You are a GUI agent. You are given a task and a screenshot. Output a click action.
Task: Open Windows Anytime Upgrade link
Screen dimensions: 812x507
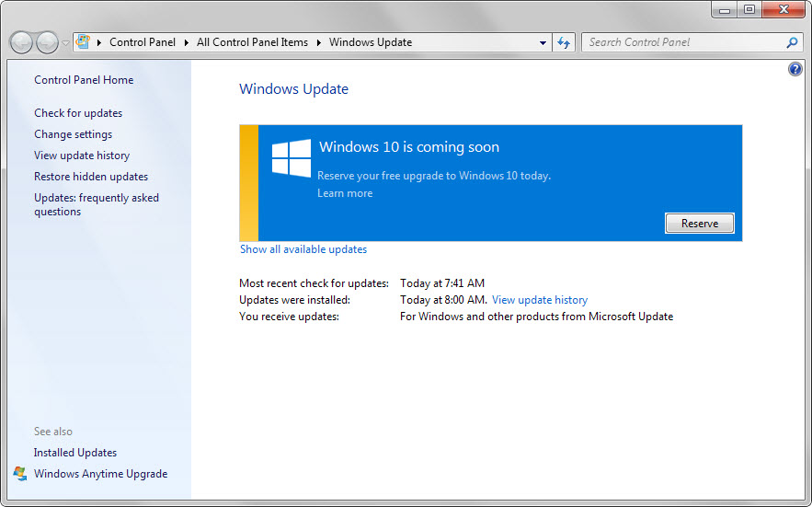pos(100,474)
